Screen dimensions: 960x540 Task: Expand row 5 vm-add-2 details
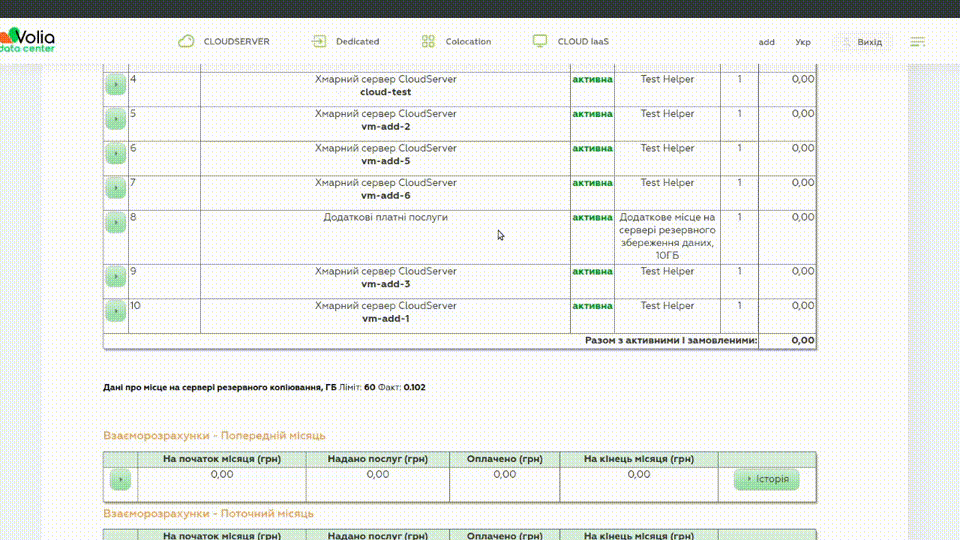116,119
